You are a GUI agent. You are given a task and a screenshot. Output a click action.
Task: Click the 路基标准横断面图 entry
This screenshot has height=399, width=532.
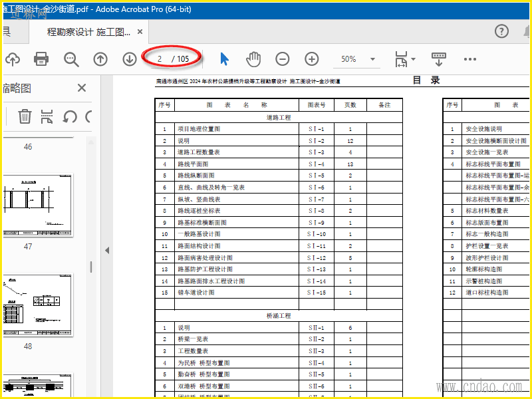[x=202, y=223]
